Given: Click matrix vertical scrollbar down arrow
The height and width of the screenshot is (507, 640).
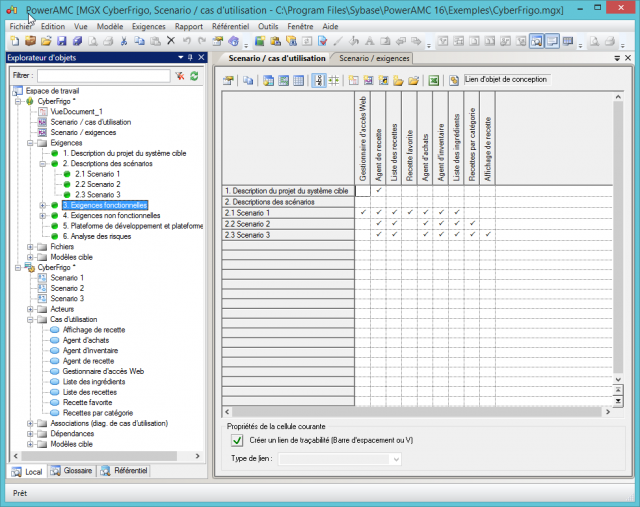Looking at the screenshot, I should coord(618,379).
